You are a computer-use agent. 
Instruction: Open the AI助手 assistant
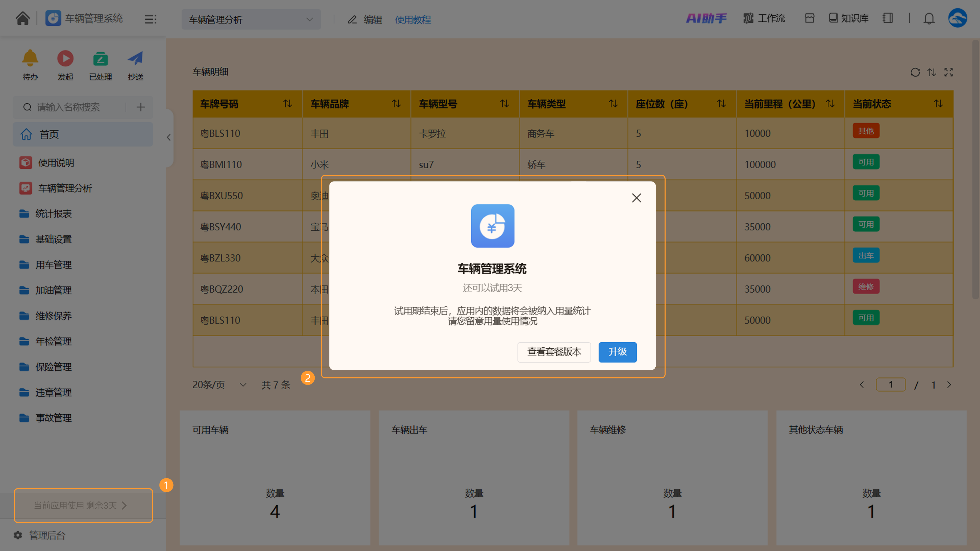click(x=706, y=18)
